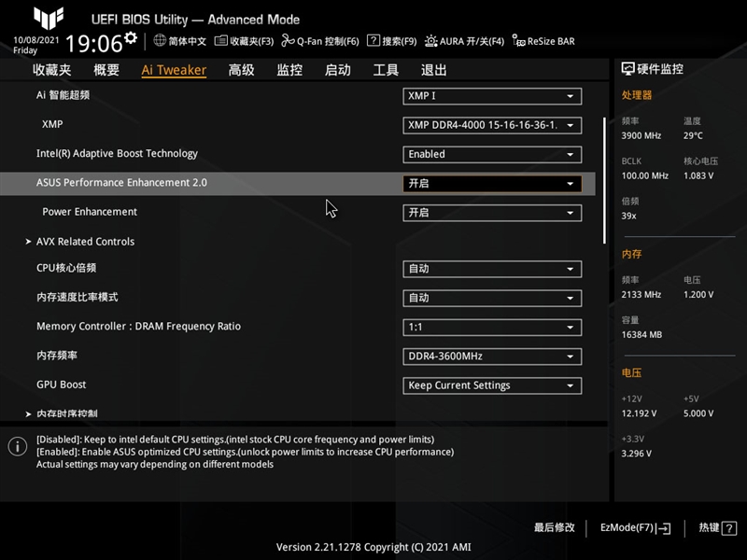
Task: Click the 10/08/2021 Friday date
Action: 36,45
